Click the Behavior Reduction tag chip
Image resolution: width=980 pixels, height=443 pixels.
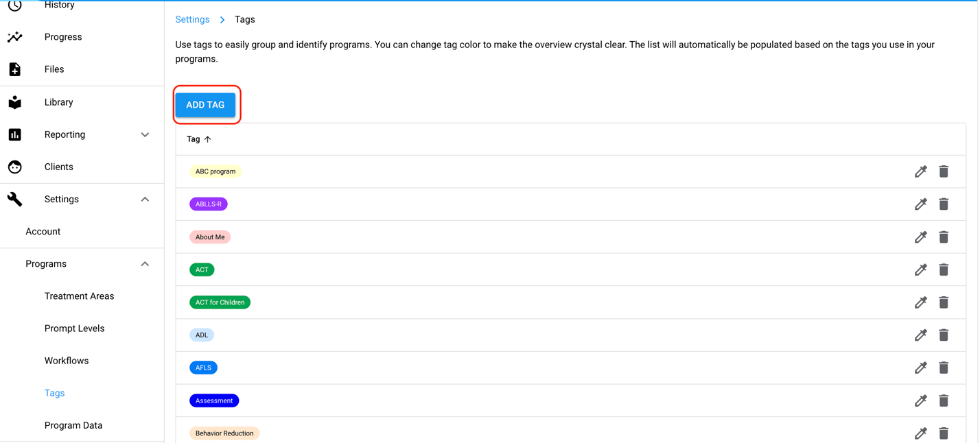(x=224, y=433)
